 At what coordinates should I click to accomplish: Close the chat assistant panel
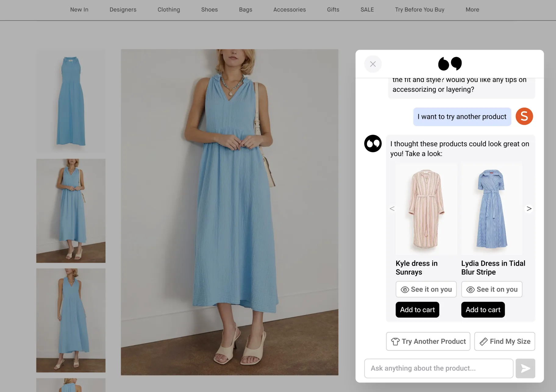click(373, 64)
